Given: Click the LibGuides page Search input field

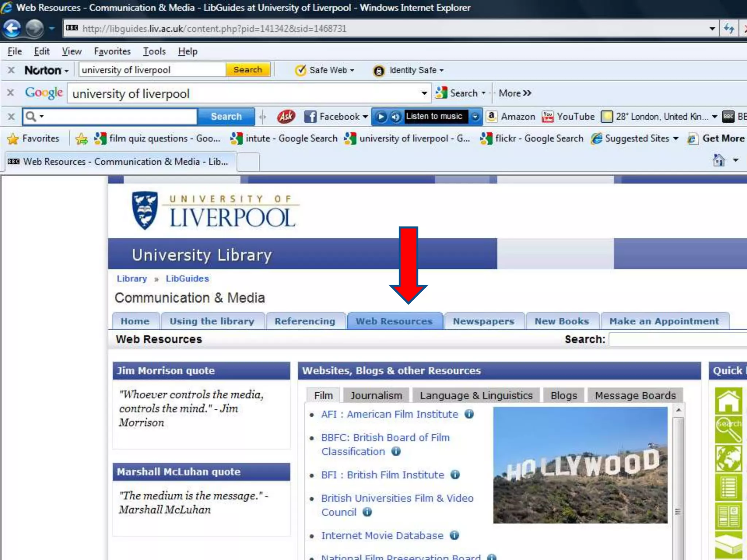Looking at the screenshot, I should click(x=678, y=339).
